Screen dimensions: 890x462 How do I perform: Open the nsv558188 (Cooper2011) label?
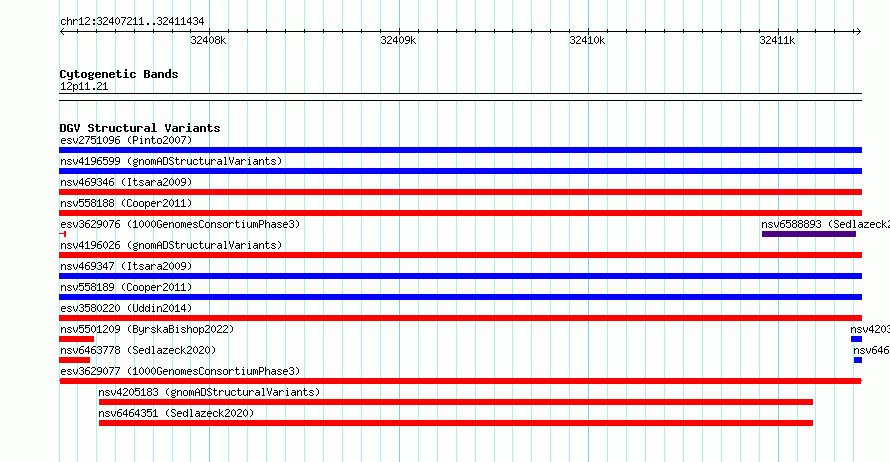click(x=126, y=203)
